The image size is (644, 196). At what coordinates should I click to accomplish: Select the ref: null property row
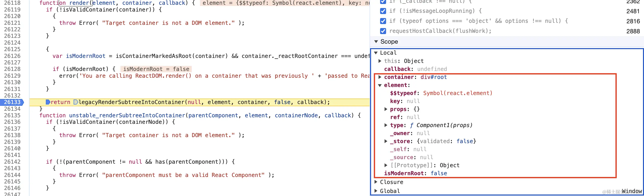click(405, 117)
